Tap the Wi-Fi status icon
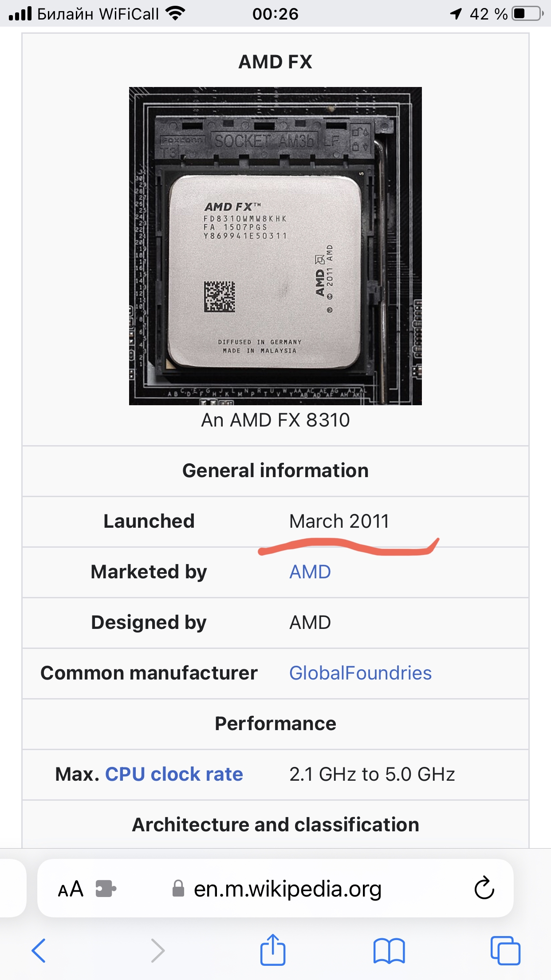551x980 pixels. coord(175,14)
